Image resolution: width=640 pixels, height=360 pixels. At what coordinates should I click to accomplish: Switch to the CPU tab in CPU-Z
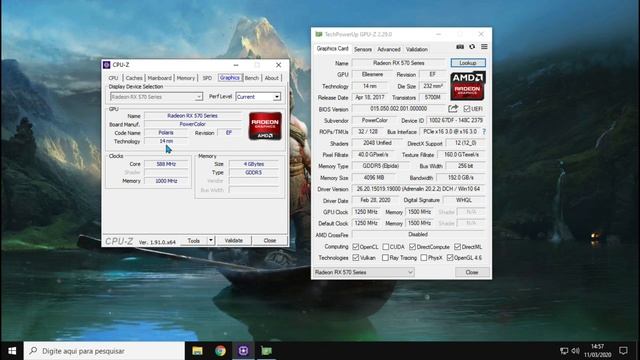(x=113, y=78)
